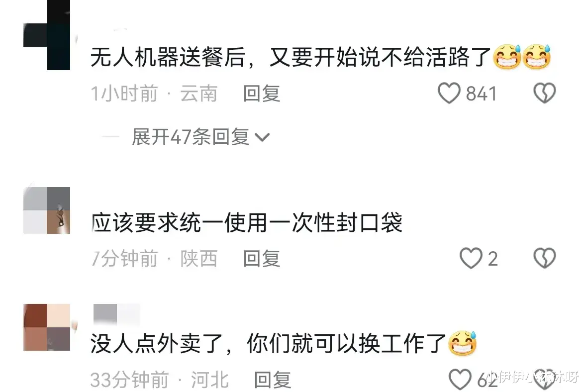The width and height of the screenshot is (585, 392).
Task: Open the Shaanxi commenter's avatar
Action: tap(47, 210)
